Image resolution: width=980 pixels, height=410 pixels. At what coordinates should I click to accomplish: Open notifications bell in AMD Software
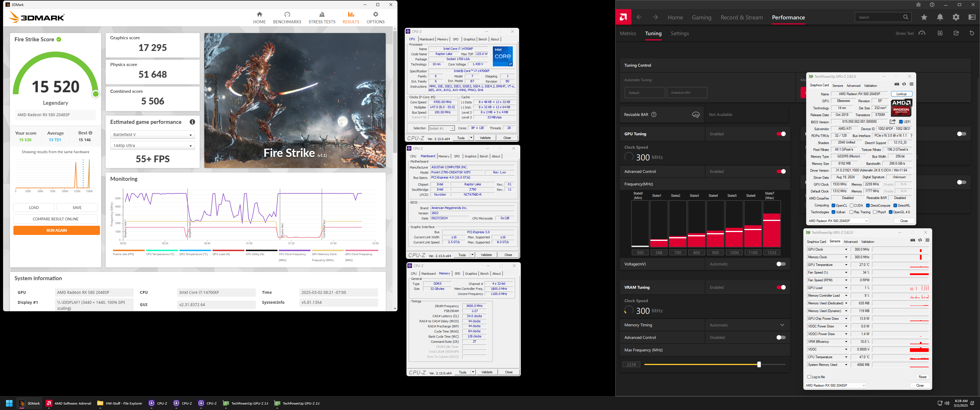coord(940,17)
